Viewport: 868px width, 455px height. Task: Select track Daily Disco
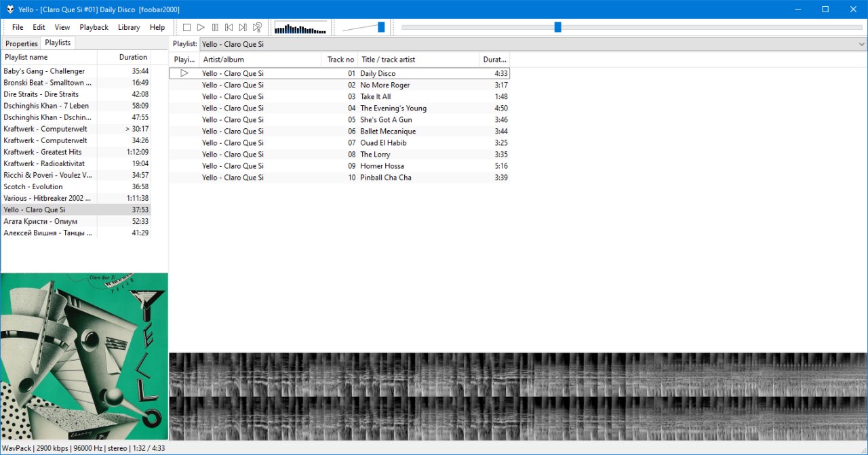click(x=339, y=73)
